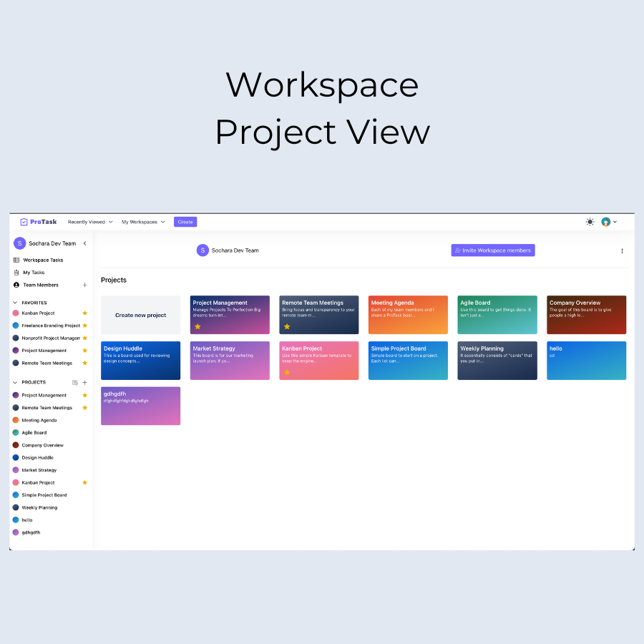Image resolution: width=644 pixels, height=644 pixels.
Task: Open the three-dot workspace options menu
Action: (622, 250)
